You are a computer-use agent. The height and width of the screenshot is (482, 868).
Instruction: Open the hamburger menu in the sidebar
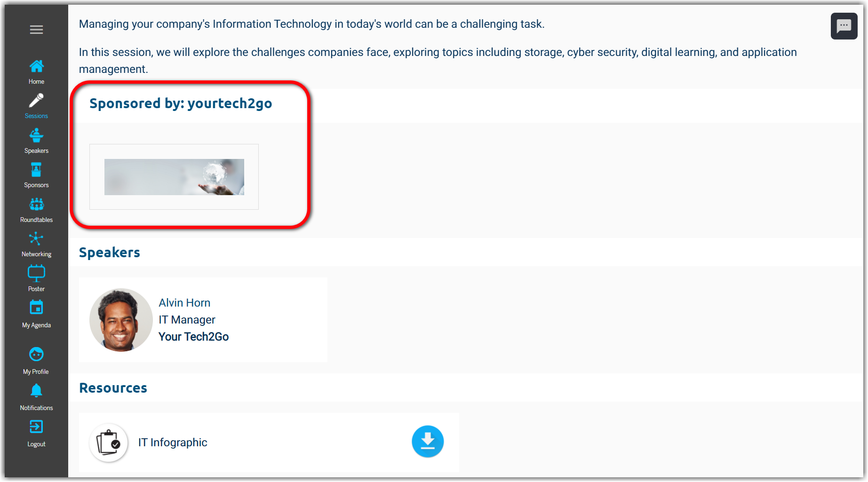(x=36, y=30)
